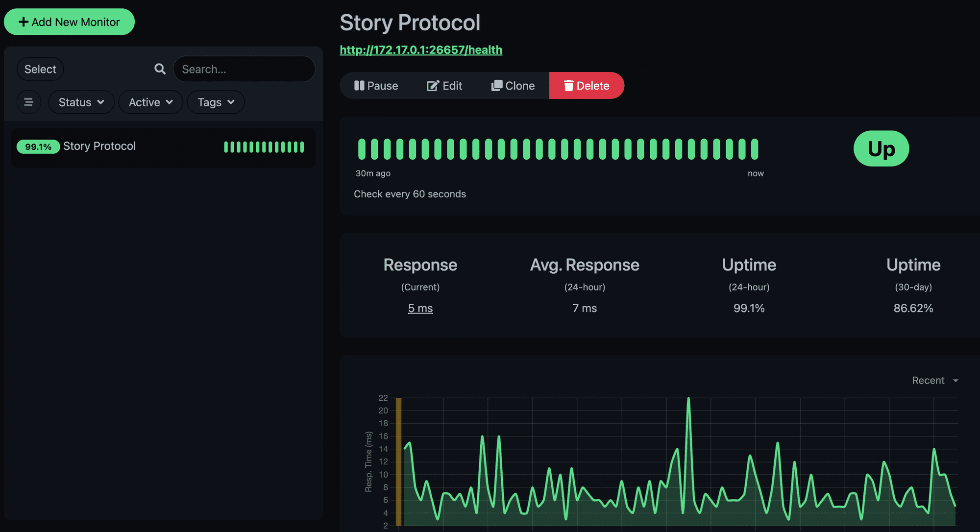The width and height of the screenshot is (980, 532).
Task: Open the Status filter dropdown
Action: tap(81, 102)
